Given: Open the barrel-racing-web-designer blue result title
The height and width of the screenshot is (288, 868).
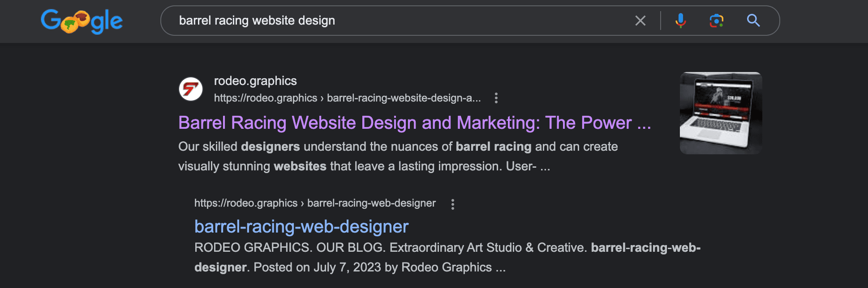Looking at the screenshot, I should click(301, 227).
